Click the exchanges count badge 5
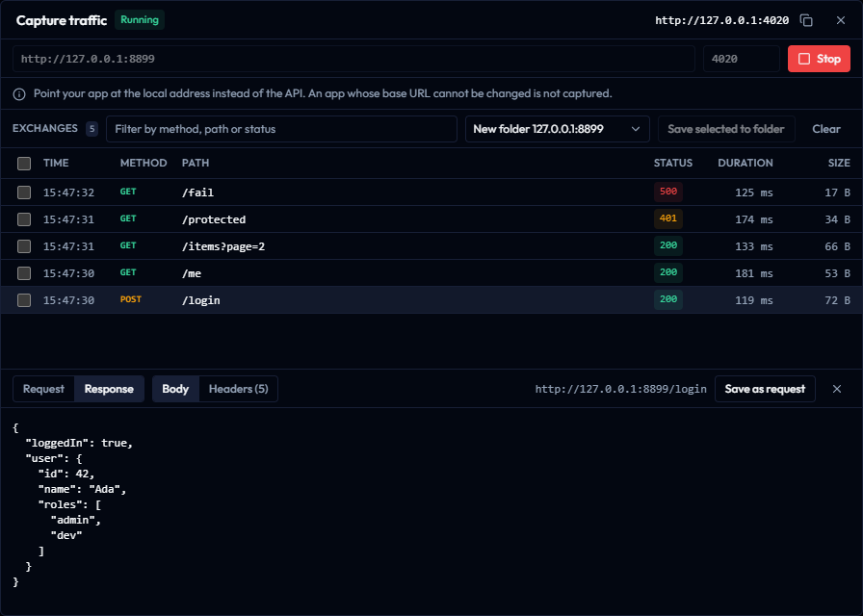863x616 pixels. (92, 129)
